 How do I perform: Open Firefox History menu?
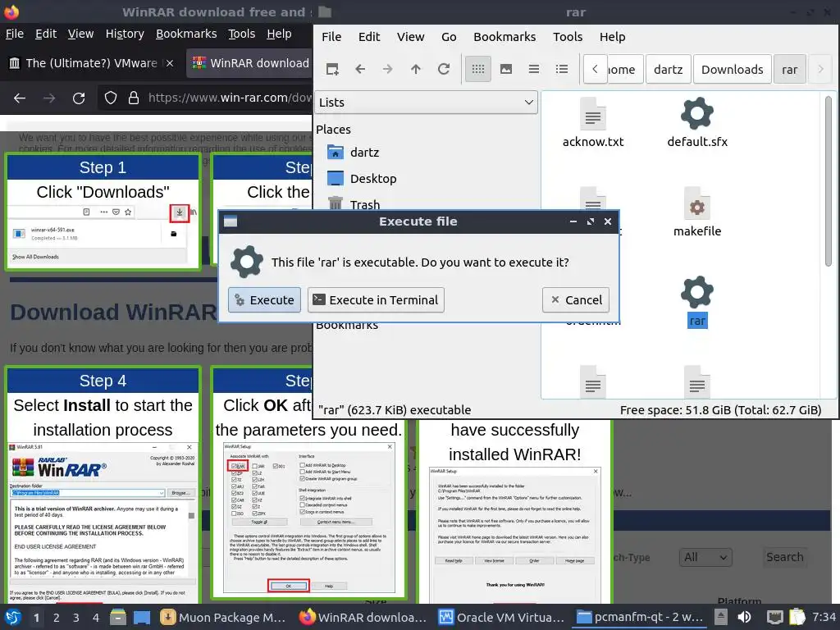[x=125, y=34]
